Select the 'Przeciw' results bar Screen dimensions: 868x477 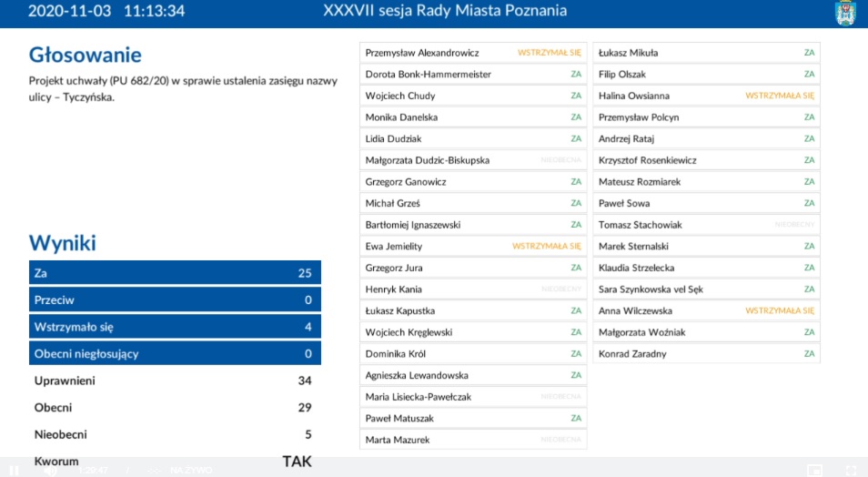point(175,299)
